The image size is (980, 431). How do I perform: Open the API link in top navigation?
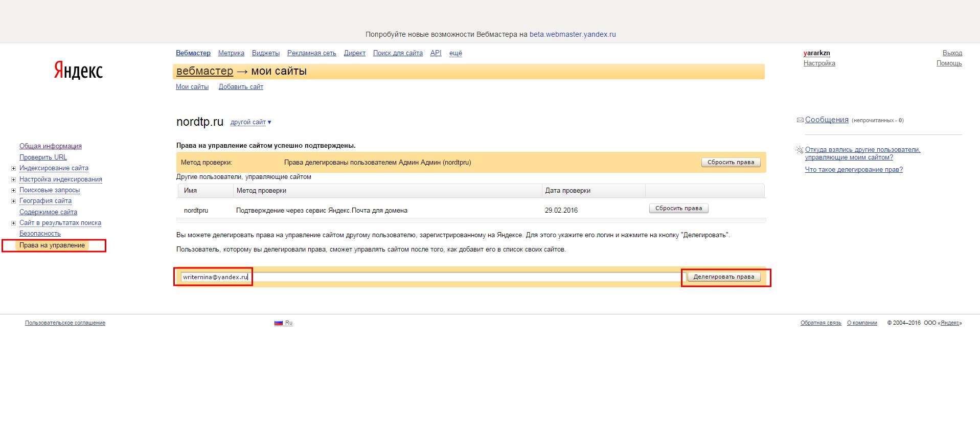pyautogui.click(x=436, y=53)
